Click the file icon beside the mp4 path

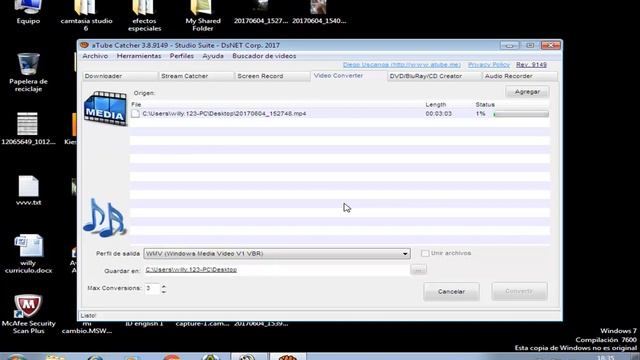tap(136, 113)
